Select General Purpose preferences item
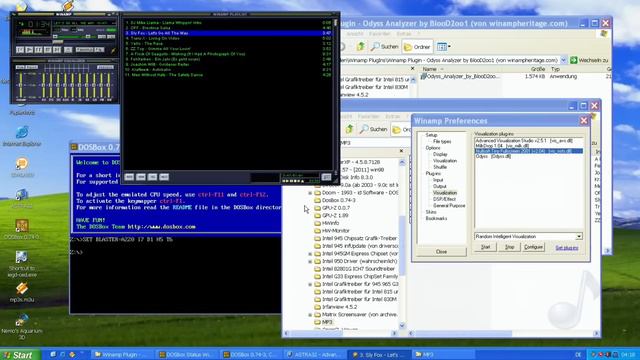This screenshot has width=640, height=360. tap(449, 206)
